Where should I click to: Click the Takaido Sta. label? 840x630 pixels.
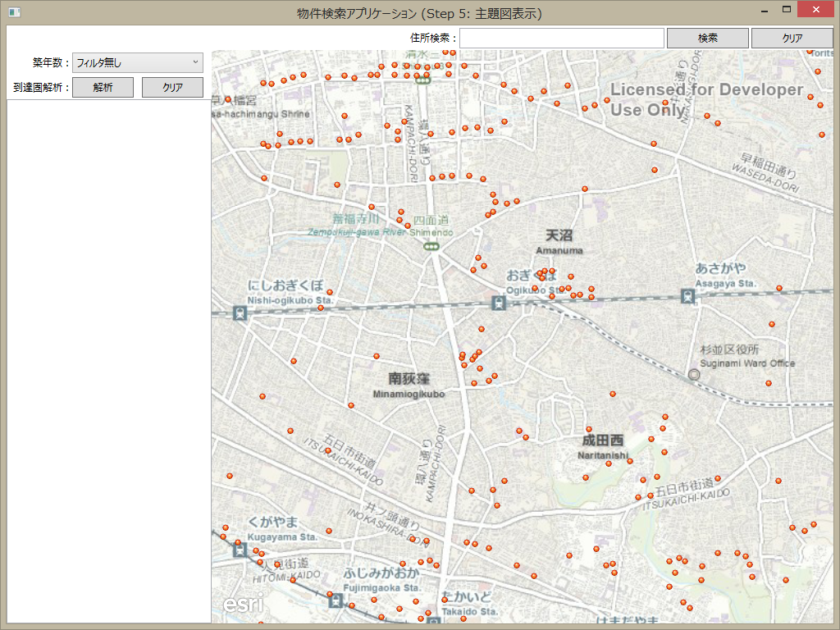pyautogui.click(x=469, y=611)
